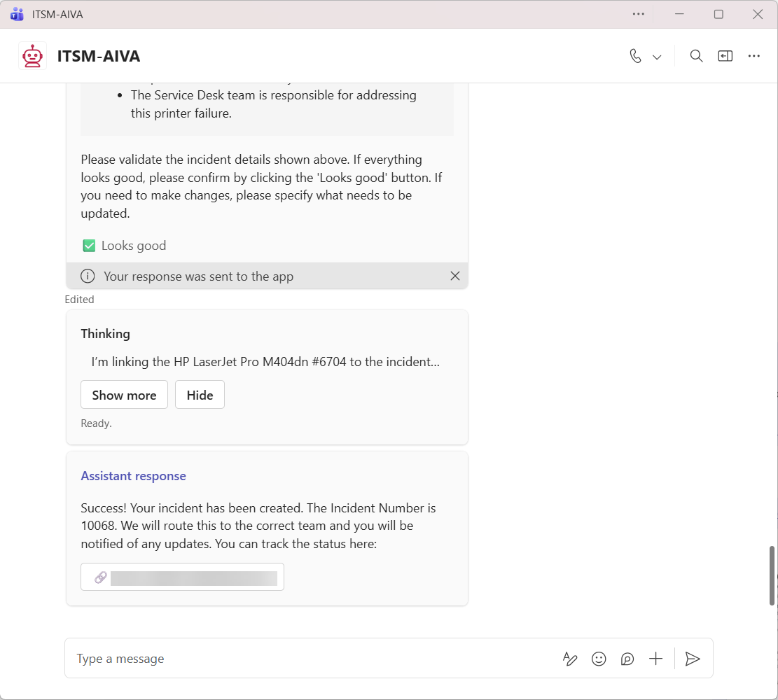Click the ITSM-AIVA bot avatar icon
Screen dimensions: 778x700
(x=32, y=56)
